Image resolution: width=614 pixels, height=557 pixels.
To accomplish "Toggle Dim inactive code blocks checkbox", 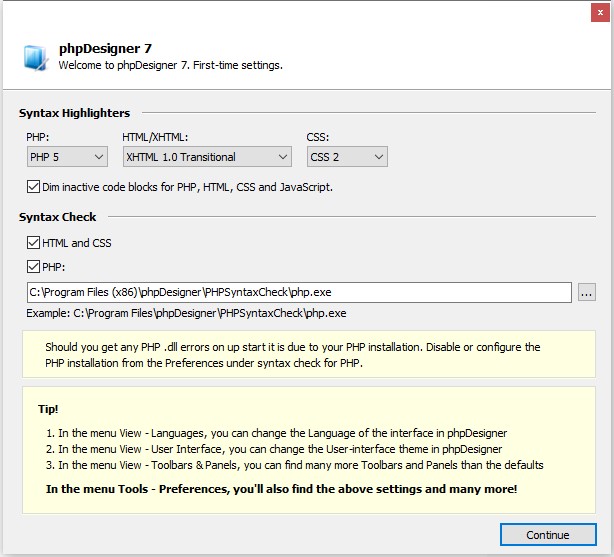I will (33, 187).
